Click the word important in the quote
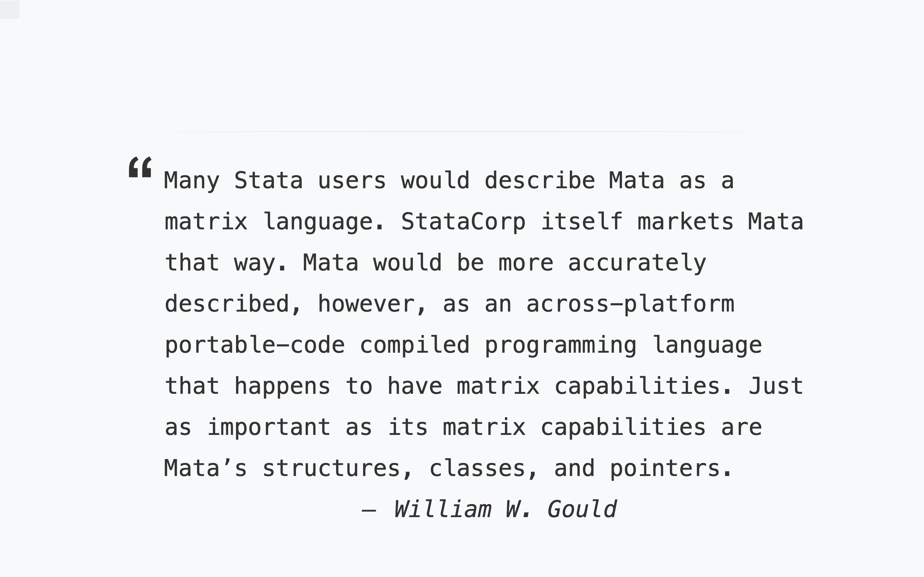This screenshot has width=924, height=577. (x=269, y=427)
